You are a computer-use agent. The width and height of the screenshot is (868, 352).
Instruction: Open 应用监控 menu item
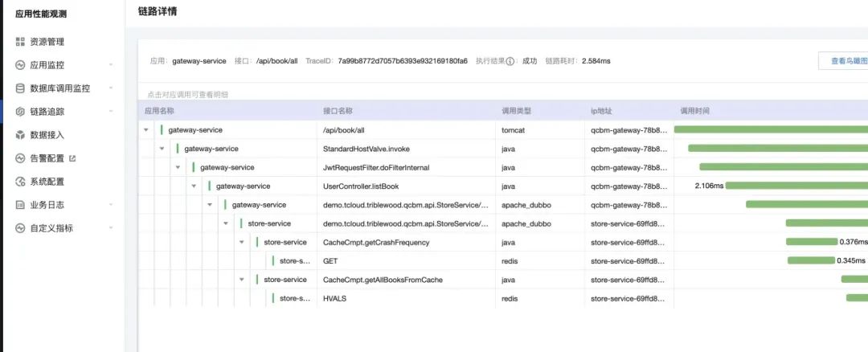coord(47,65)
